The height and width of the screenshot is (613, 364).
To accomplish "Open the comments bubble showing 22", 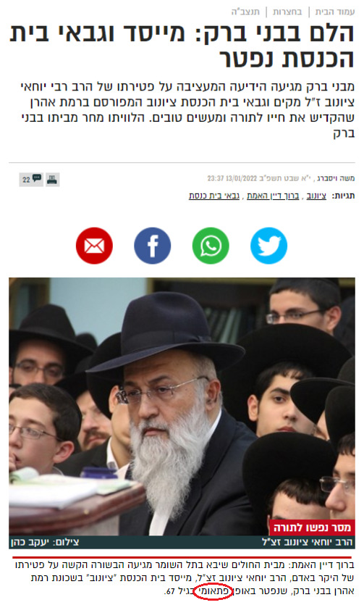I will (x=31, y=180).
